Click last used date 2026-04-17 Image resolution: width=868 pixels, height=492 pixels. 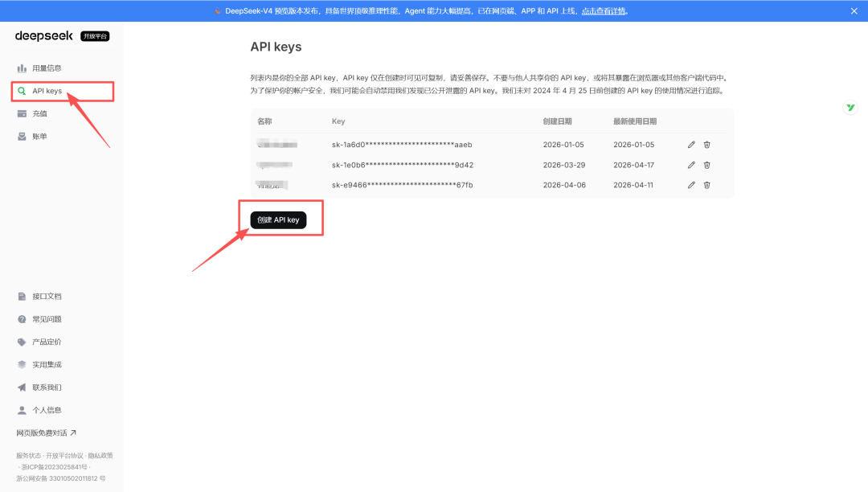[634, 165]
